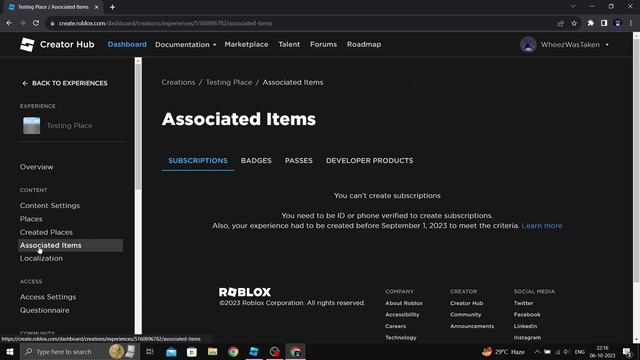The height and width of the screenshot is (360, 640).
Task: Open Task View from the taskbar
Action: point(150,351)
